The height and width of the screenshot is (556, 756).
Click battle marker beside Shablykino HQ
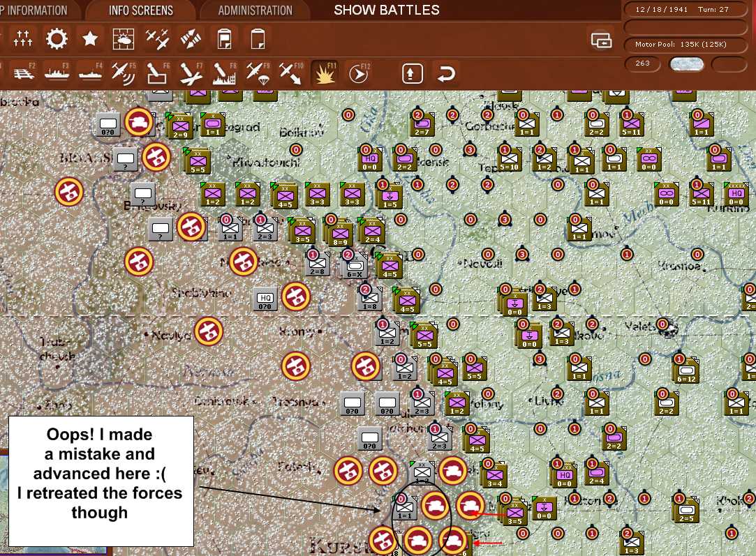[295, 296]
